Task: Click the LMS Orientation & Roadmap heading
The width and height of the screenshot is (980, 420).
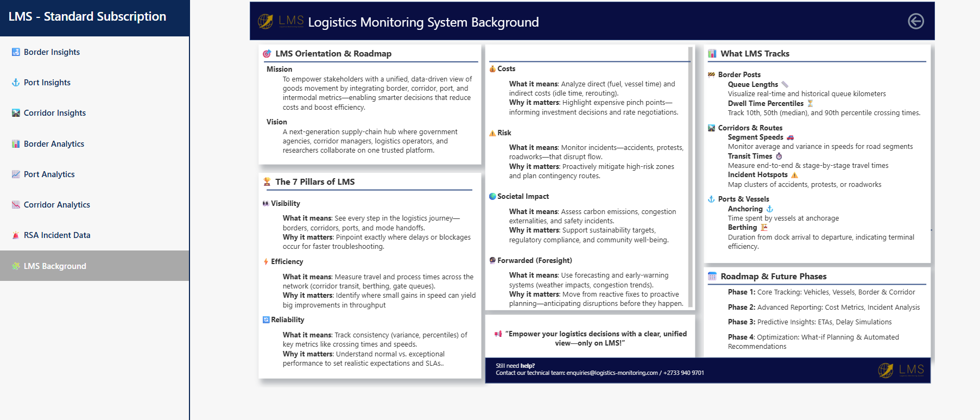Action: [x=333, y=53]
